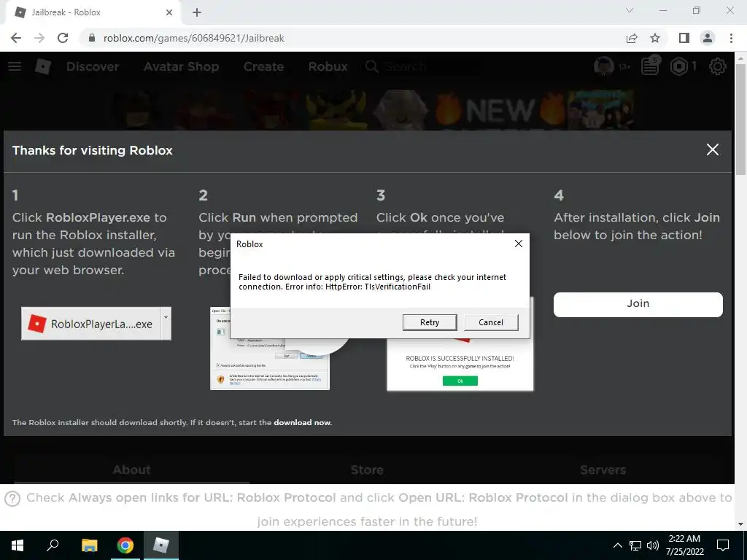747x560 pixels.
Task: Click the Chrome taskbar icon
Action: (125, 545)
